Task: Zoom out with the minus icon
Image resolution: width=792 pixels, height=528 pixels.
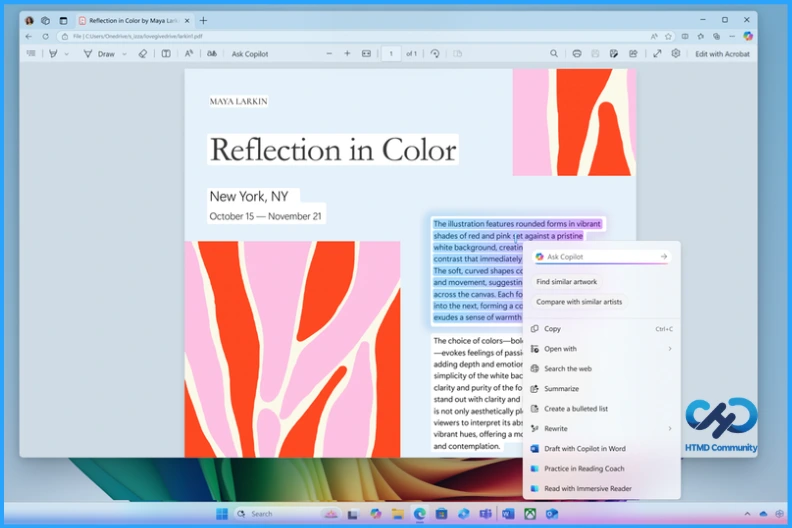Action: 329,54
